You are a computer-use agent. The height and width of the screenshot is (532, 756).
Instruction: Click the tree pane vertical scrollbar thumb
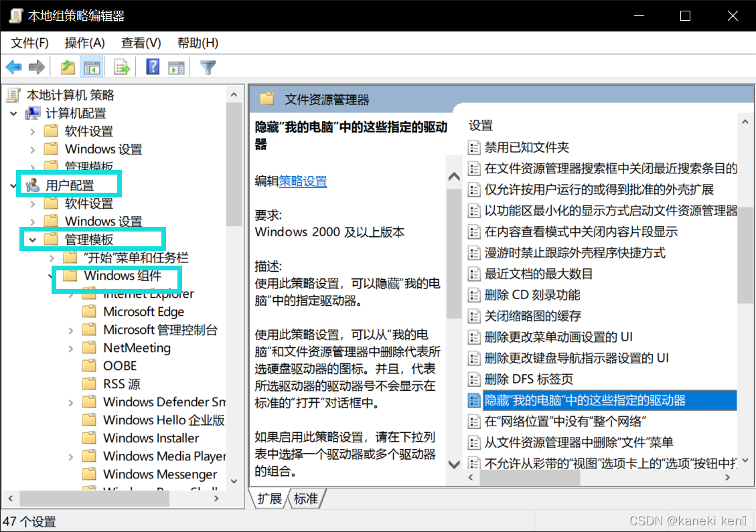tap(234, 164)
